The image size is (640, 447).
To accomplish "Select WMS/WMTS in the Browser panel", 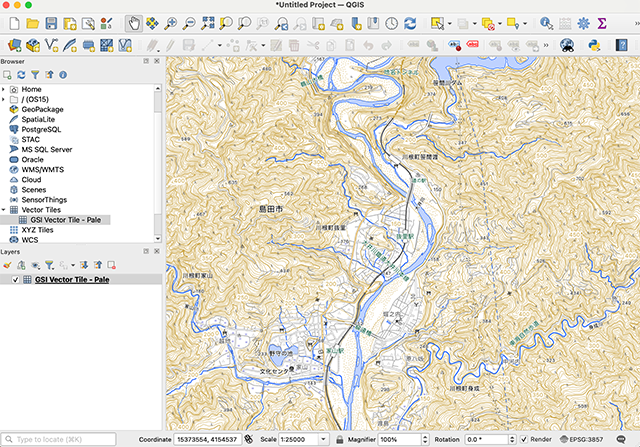I will (44, 170).
